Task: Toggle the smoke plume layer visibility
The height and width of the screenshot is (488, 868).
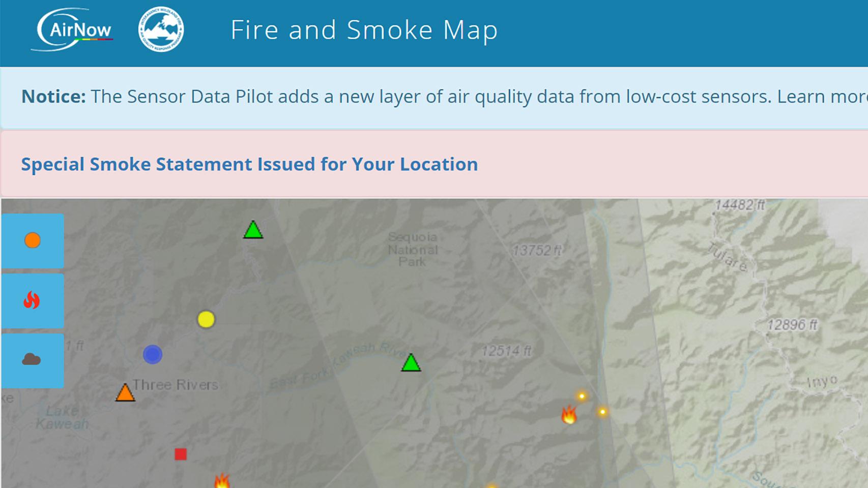Action: [x=32, y=360]
